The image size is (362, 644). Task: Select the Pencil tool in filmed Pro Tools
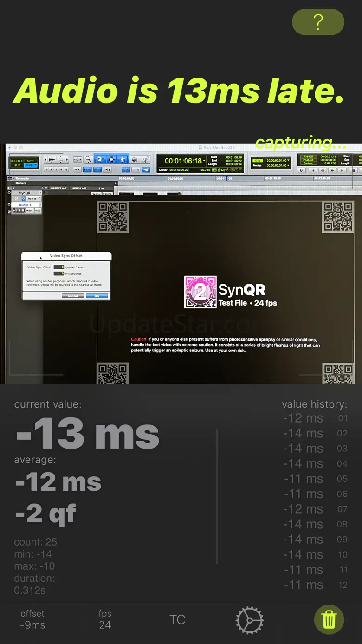[x=145, y=159]
